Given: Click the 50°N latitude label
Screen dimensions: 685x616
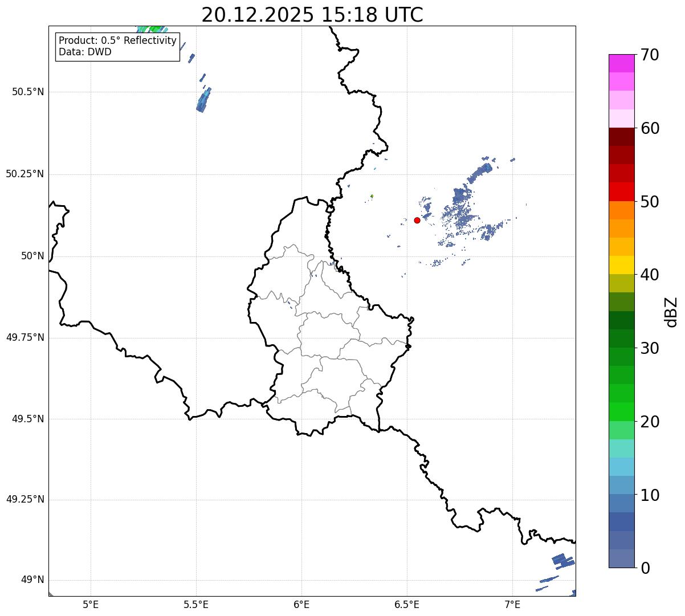Looking at the screenshot, I should [x=32, y=256].
